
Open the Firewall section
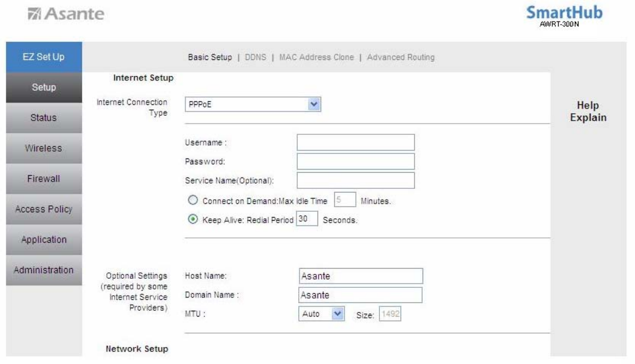pyautogui.click(x=44, y=179)
